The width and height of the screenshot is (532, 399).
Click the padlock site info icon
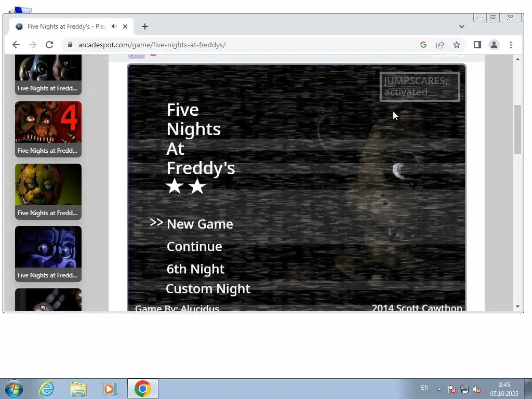[70, 45]
